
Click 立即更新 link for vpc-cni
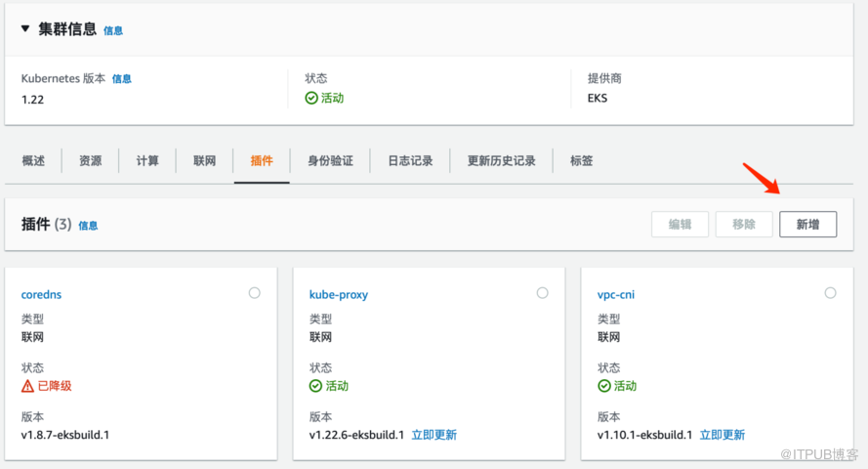pyautogui.click(x=723, y=435)
